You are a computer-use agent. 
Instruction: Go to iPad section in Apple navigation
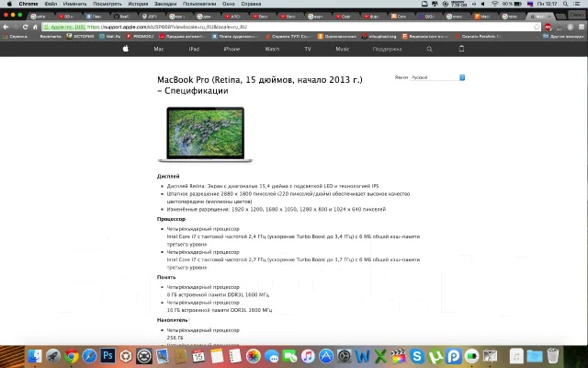194,49
